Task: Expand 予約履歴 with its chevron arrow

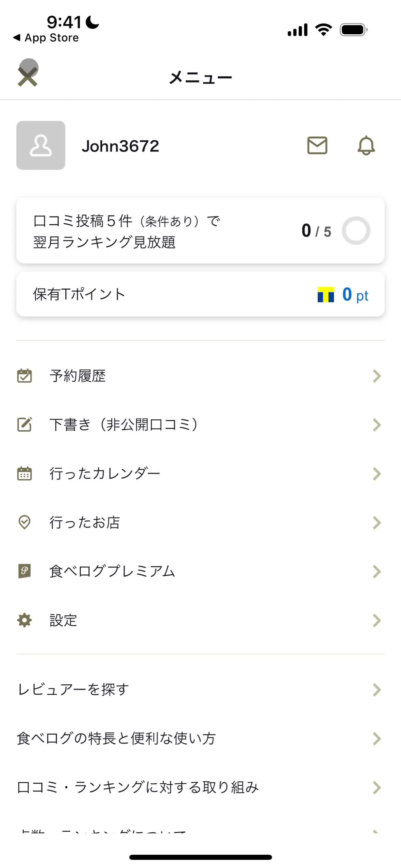Action: (377, 376)
